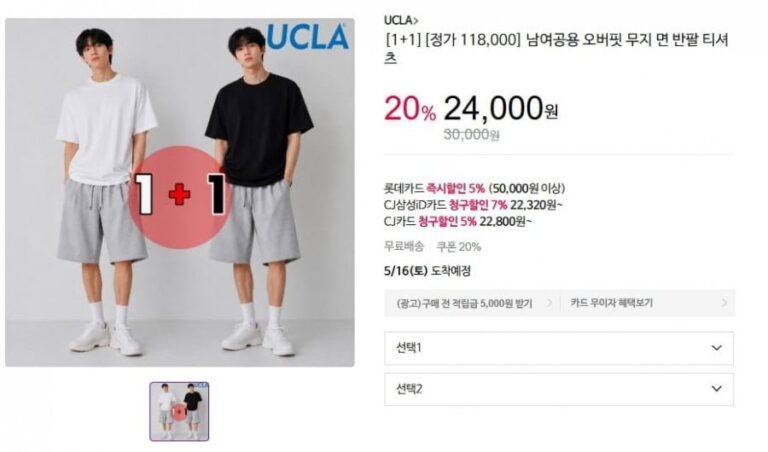Click arrow beside 카드 무이자 혜택보기

[724, 303]
